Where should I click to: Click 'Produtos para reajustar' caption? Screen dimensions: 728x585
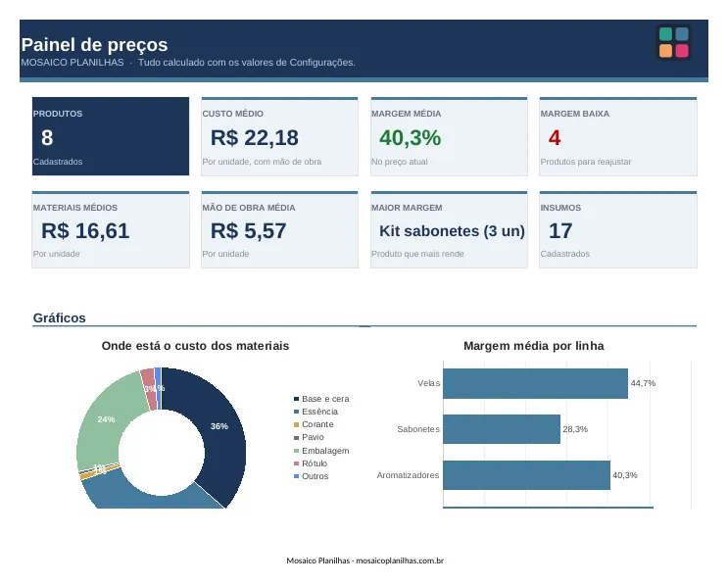(x=586, y=162)
